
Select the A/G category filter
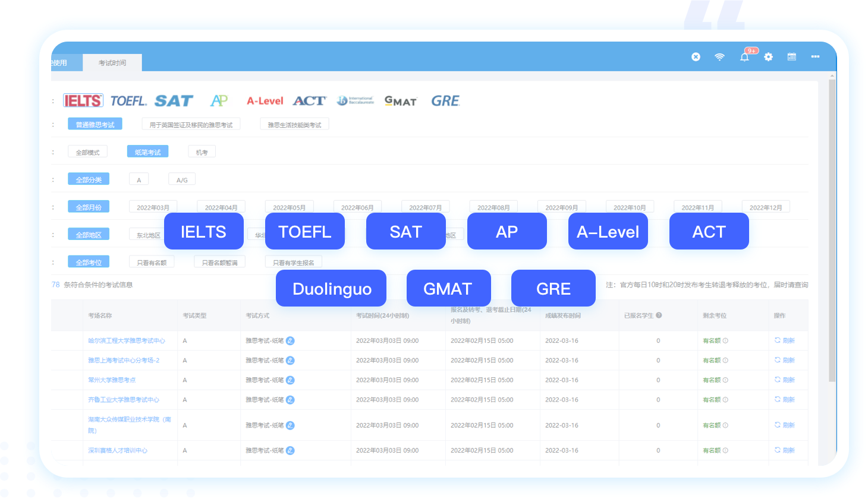[182, 179]
